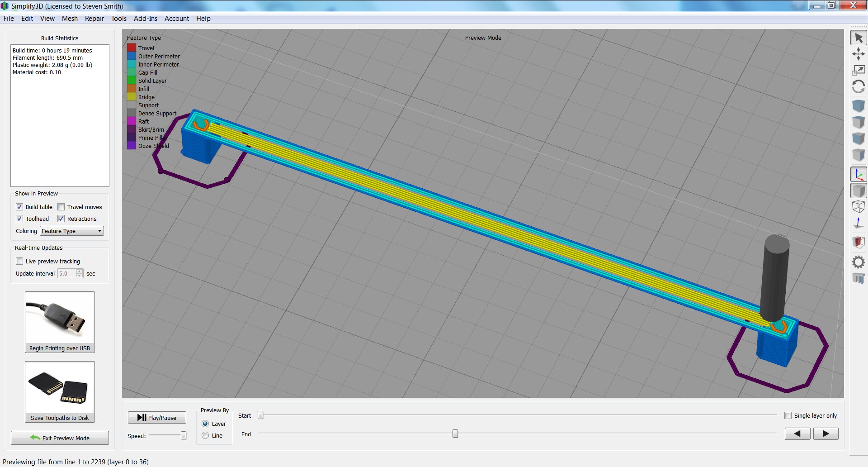Enable Travel moves in preview

click(x=61, y=207)
